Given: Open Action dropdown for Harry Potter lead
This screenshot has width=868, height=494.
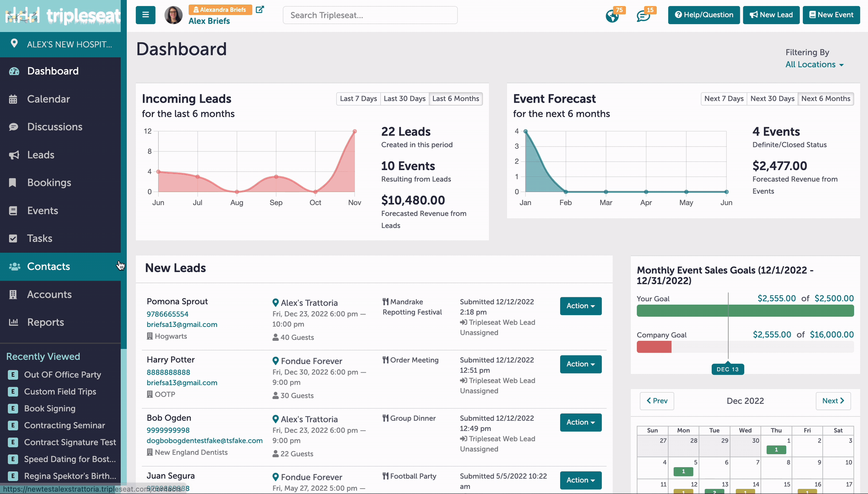Looking at the screenshot, I should tap(580, 364).
